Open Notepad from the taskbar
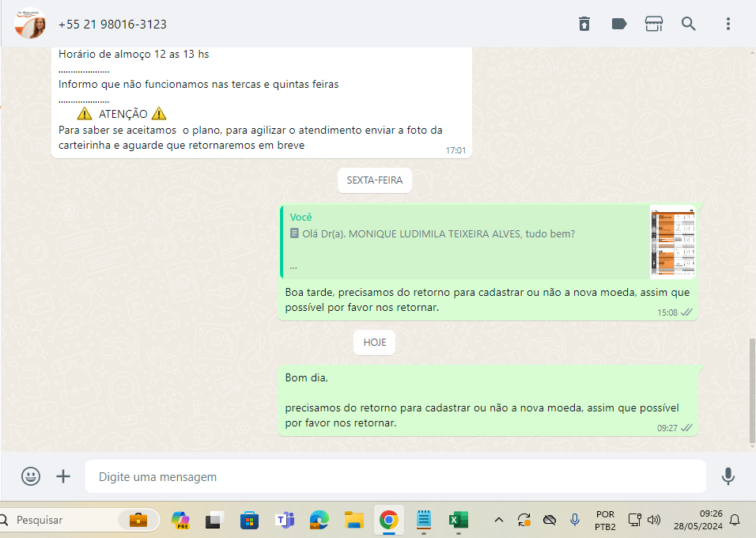 click(423, 520)
